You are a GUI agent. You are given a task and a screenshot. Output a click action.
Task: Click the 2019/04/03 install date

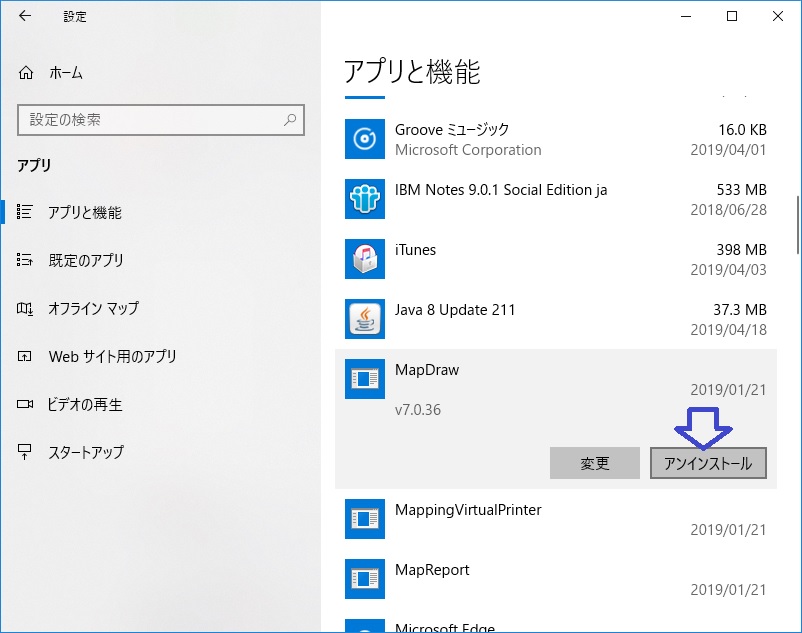pyautogui.click(x=728, y=270)
